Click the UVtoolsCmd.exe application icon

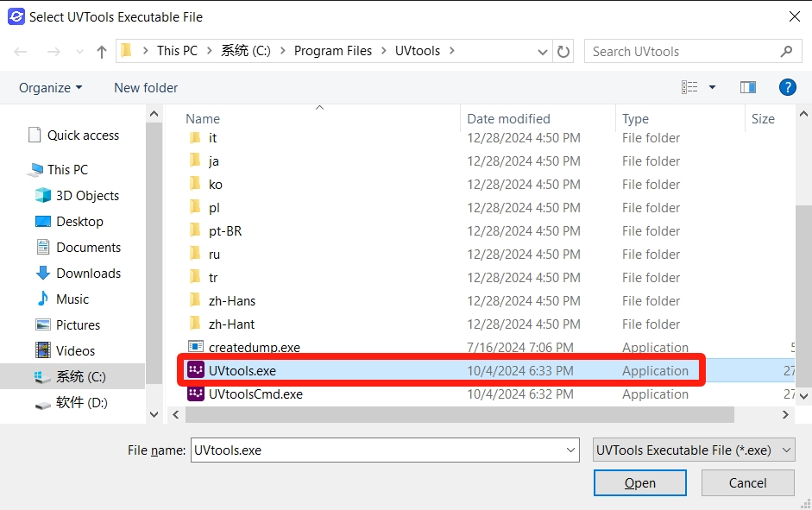point(195,394)
